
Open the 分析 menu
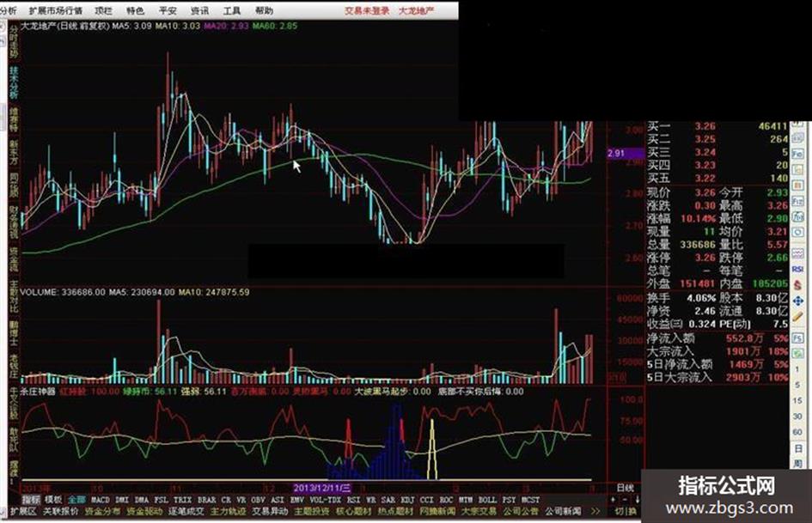pyautogui.click(x=8, y=10)
